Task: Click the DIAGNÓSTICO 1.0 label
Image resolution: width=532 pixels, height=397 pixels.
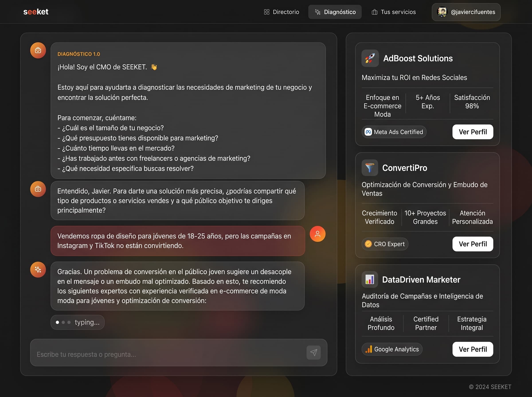Action: click(x=79, y=54)
